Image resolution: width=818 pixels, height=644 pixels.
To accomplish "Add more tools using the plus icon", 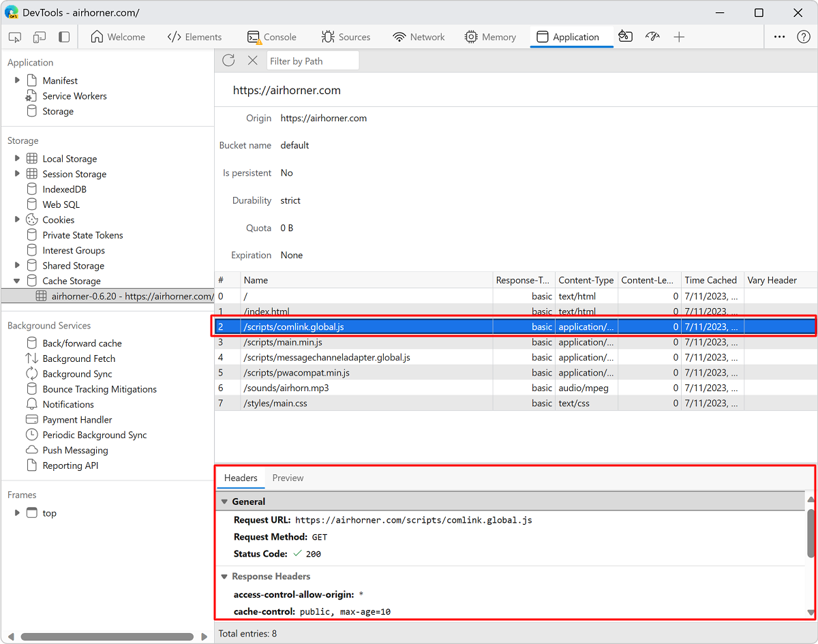I will (679, 37).
